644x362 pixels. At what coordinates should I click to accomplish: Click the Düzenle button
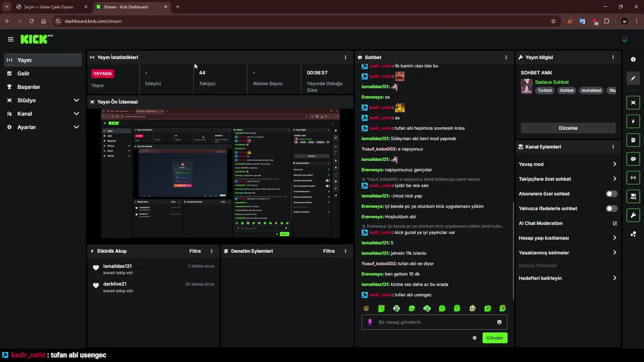pyautogui.click(x=568, y=128)
